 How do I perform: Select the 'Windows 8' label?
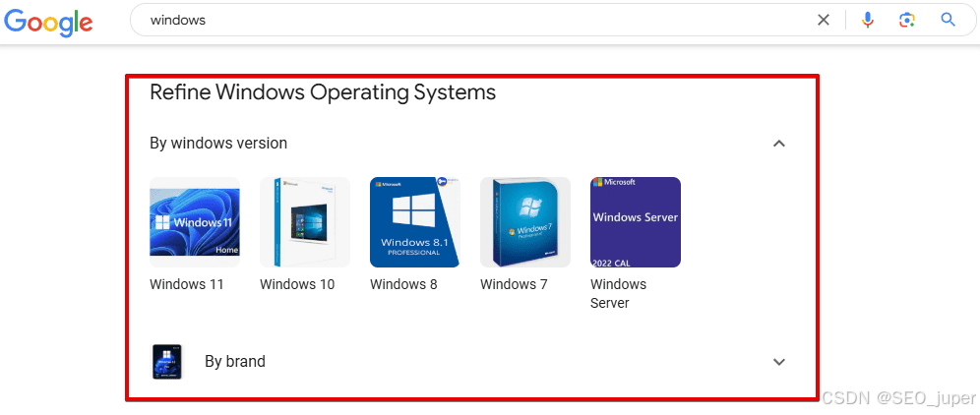(x=403, y=284)
